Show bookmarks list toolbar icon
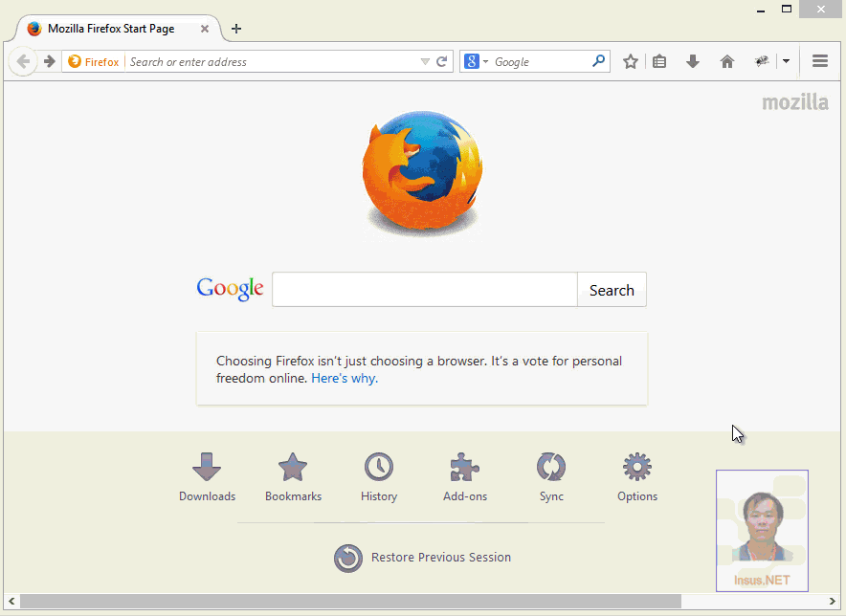Viewport: 846px width, 616px height. (x=659, y=61)
